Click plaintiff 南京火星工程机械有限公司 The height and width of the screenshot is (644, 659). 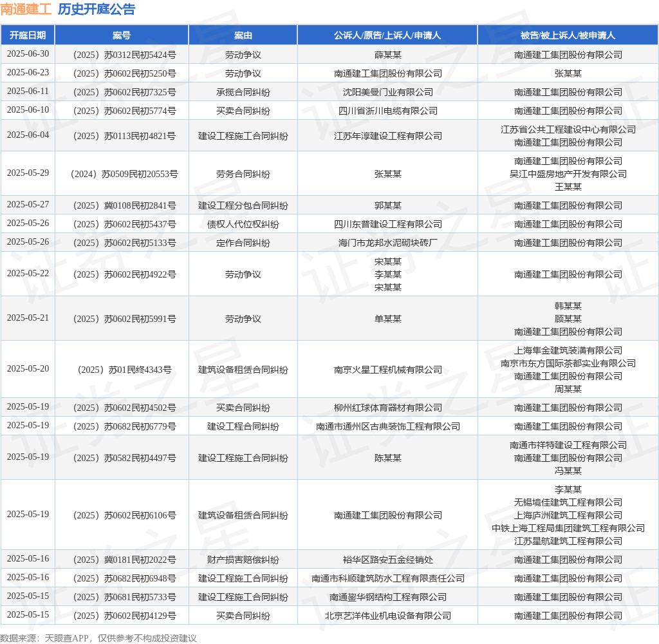click(387, 370)
